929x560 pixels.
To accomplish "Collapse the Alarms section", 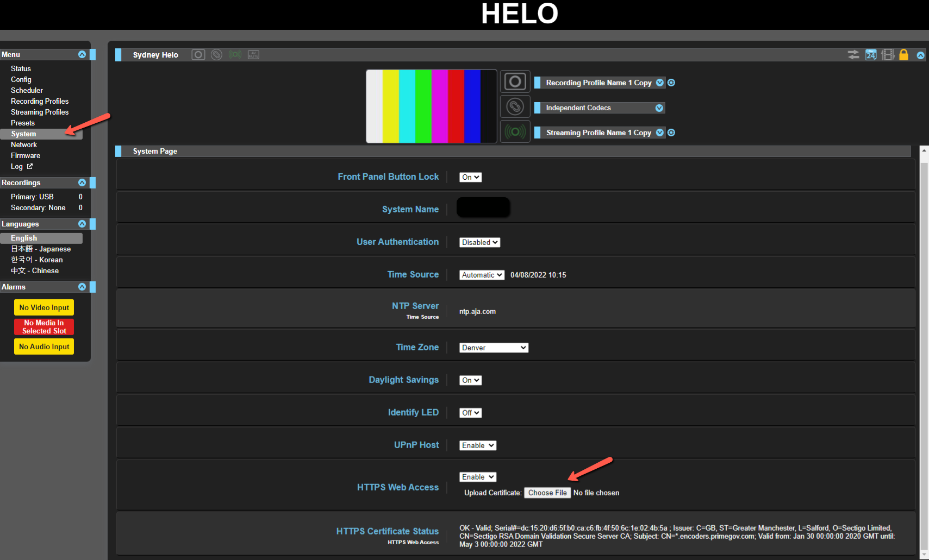I will click(82, 287).
